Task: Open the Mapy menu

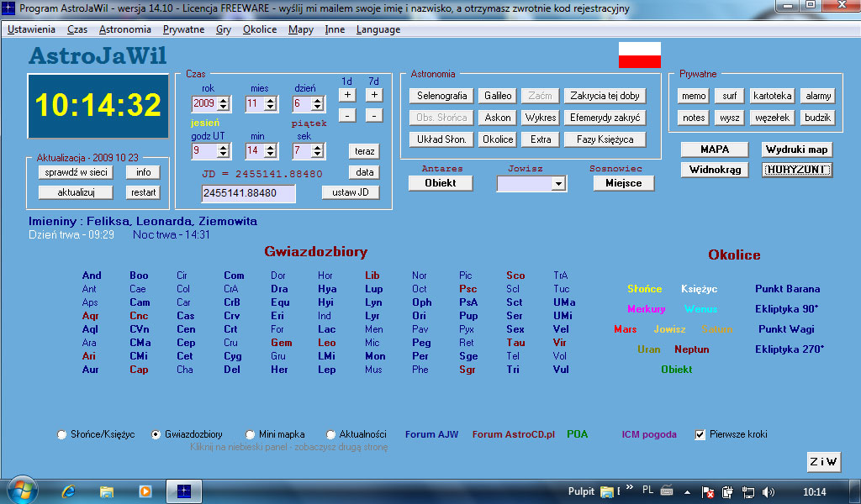Action: click(301, 29)
